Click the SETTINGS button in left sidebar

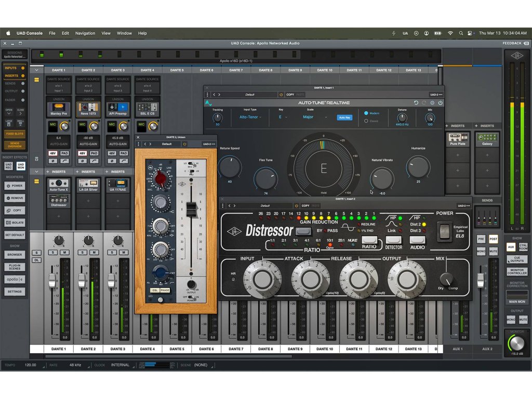click(15, 291)
